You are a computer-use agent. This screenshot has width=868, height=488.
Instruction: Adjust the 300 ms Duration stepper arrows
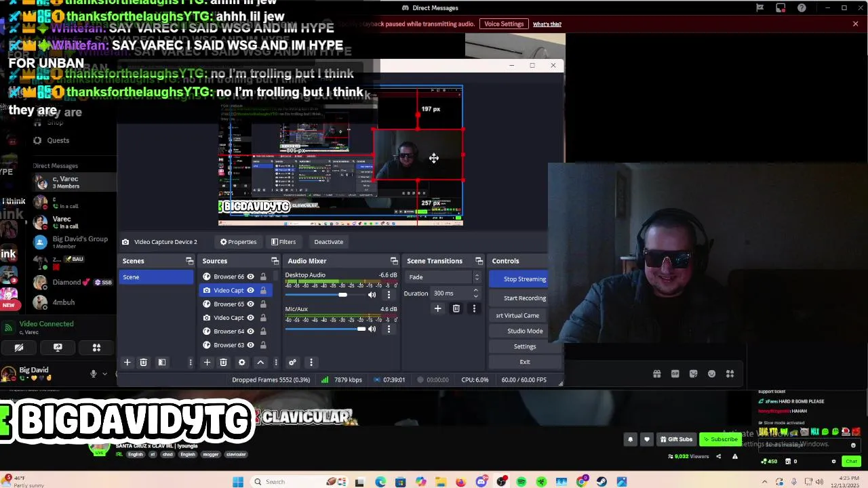coord(475,293)
